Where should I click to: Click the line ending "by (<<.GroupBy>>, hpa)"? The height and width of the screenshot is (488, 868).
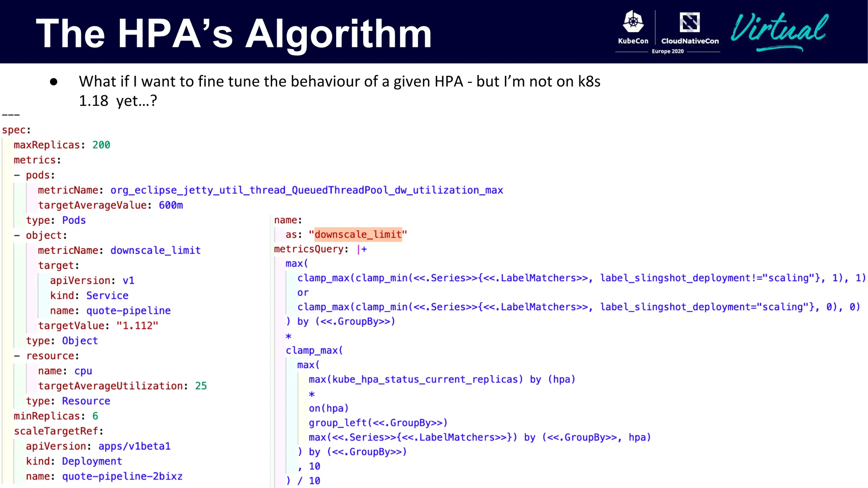[480, 437]
